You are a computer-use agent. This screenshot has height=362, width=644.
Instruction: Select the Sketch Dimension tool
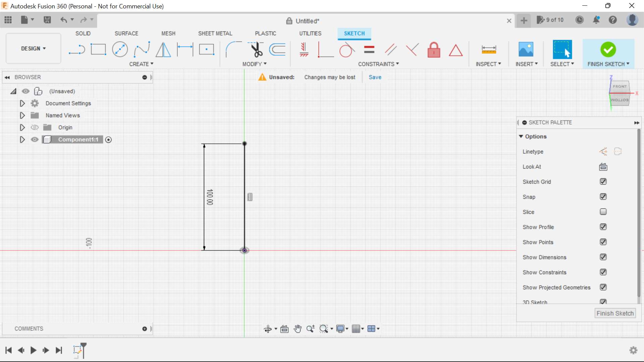(185, 49)
